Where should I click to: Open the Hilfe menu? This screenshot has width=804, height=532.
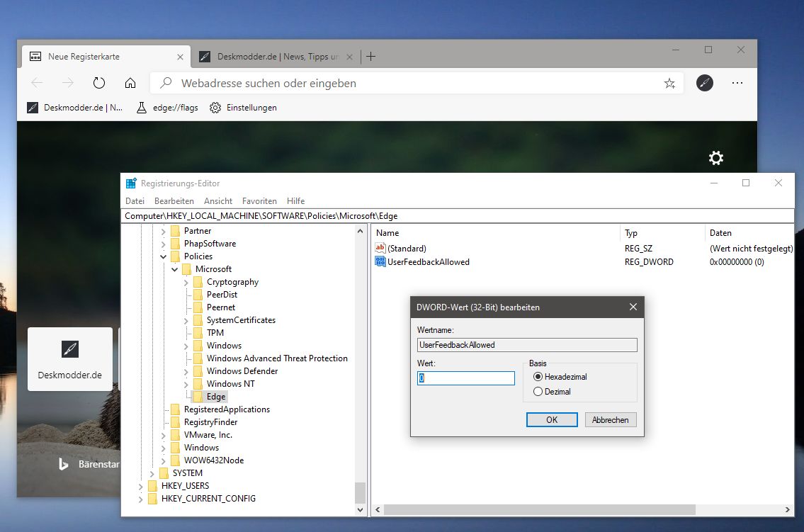click(296, 201)
